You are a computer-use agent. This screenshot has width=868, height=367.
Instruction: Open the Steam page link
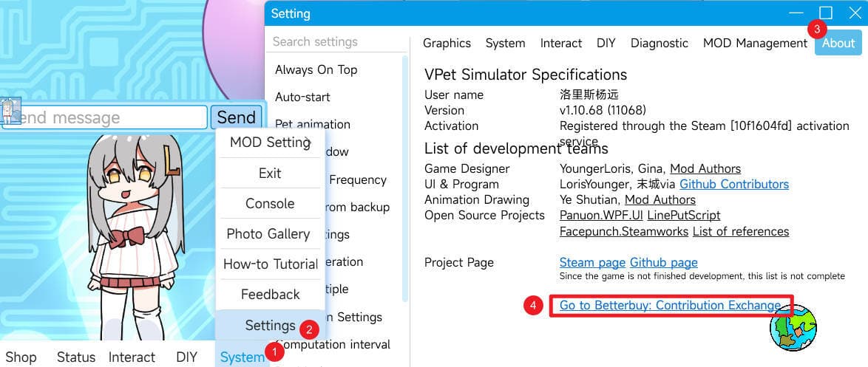592,262
